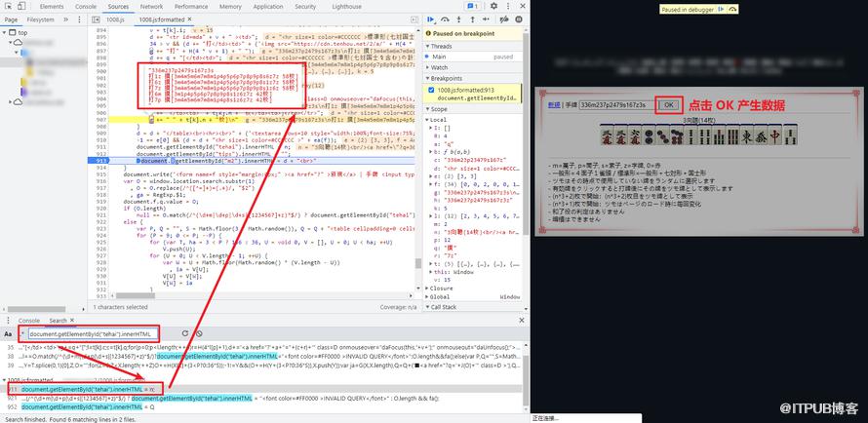Expand variable l array in scope
Screen dimensions: 868x423
click(432, 216)
